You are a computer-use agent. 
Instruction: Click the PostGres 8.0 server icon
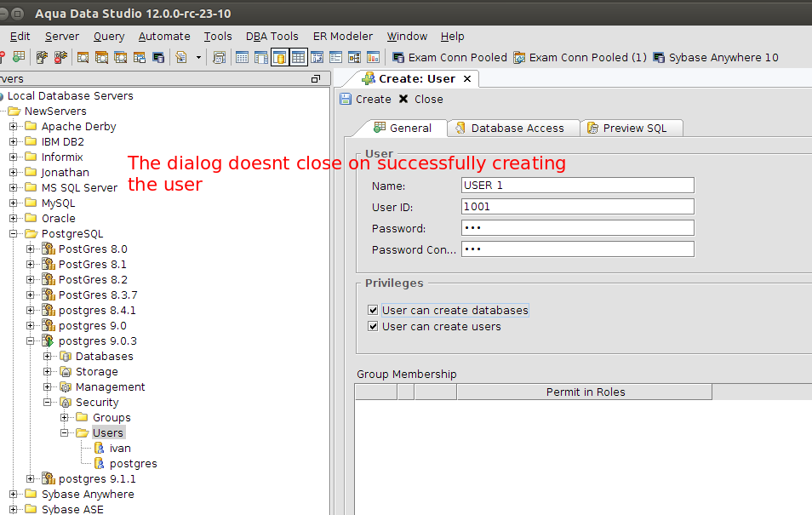tap(49, 249)
